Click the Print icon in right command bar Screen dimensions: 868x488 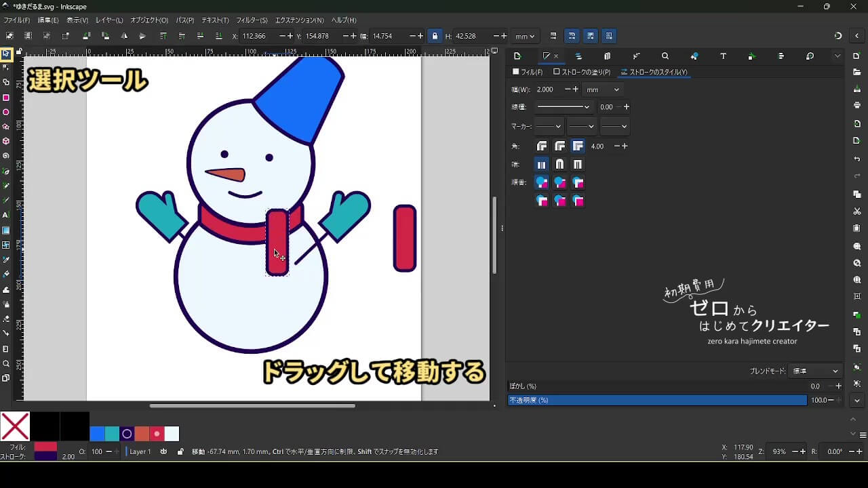point(857,105)
